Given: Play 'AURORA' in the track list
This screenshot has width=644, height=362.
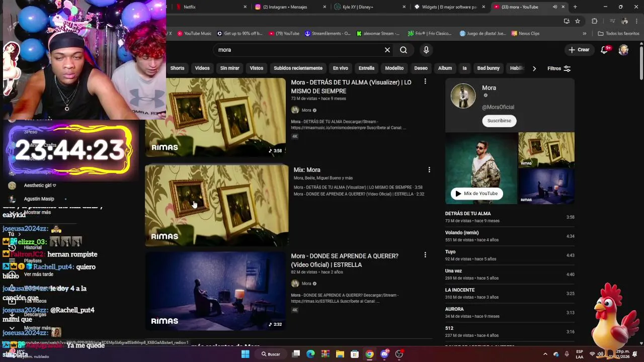Looking at the screenshot, I should tap(510, 313).
